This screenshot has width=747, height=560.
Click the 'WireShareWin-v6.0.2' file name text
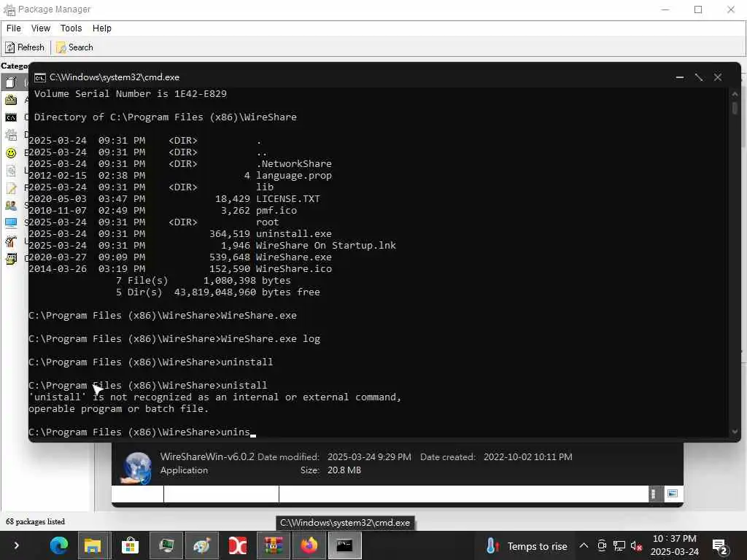coord(207,456)
